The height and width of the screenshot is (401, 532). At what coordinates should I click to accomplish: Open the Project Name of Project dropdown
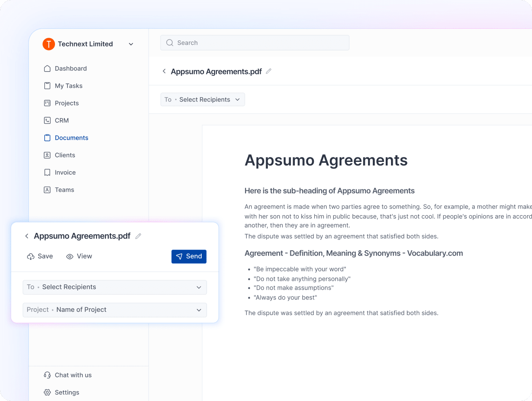coord(115,310)
